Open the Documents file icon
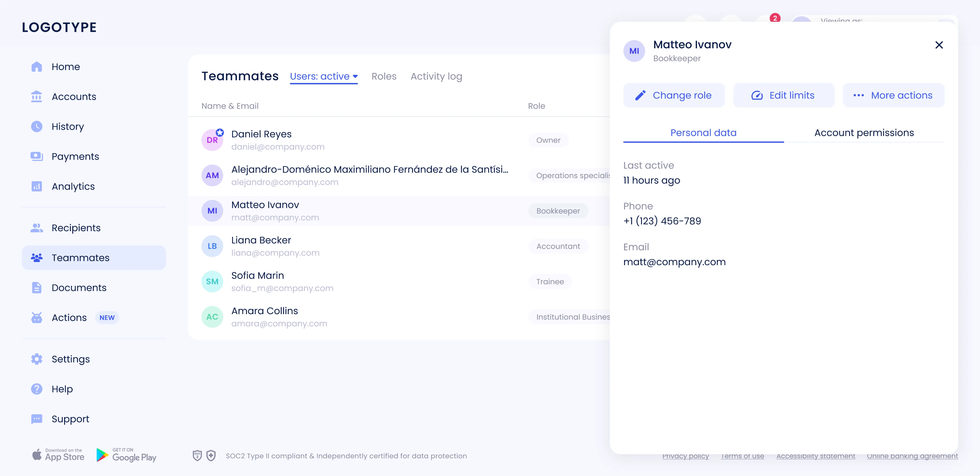The width and height of the screenshot is (980, 476). (37, 288)
